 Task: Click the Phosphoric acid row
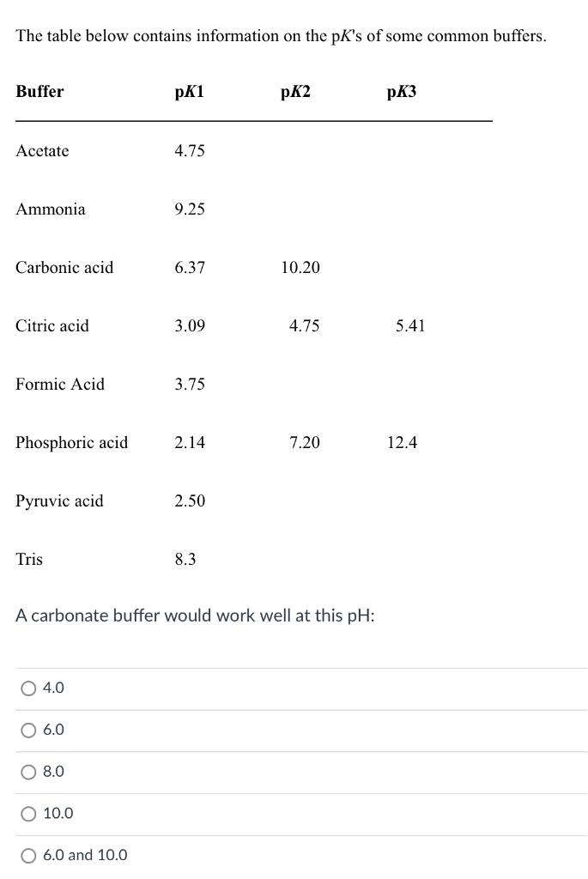point(71,443)
